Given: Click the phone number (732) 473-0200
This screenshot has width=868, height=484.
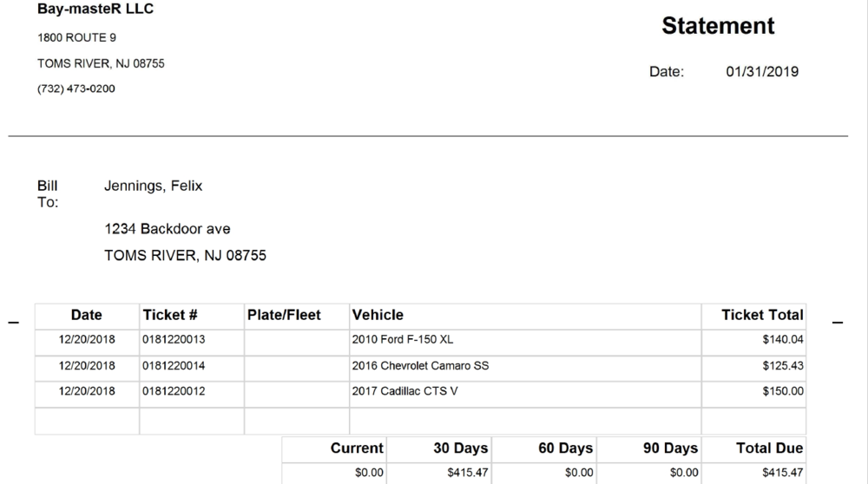Looking at the screenshot, I should [76, 88].
